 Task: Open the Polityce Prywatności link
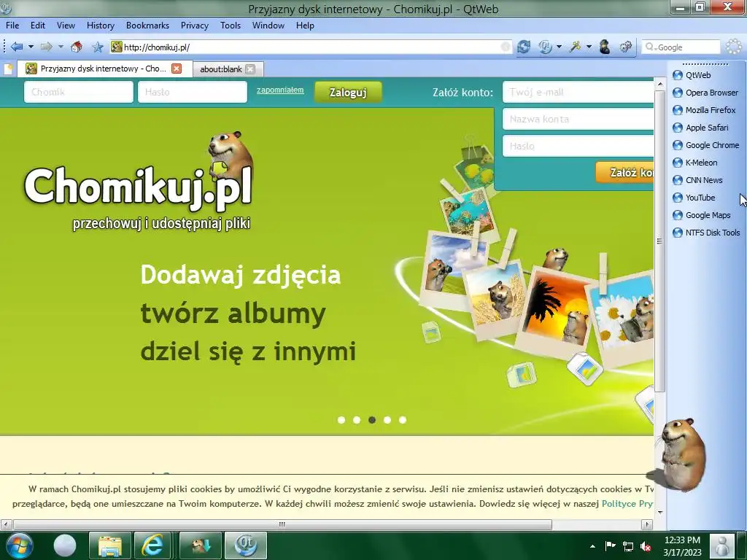tap(627, 504)
